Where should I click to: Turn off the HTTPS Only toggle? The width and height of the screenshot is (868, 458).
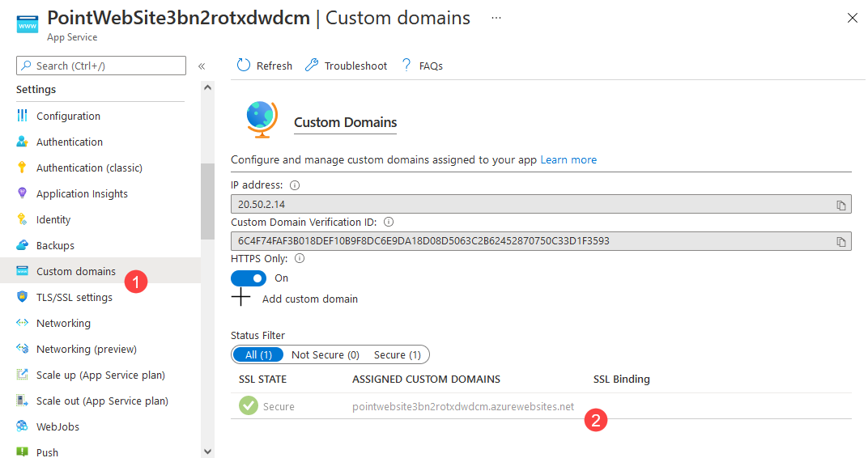coord(249,278)
